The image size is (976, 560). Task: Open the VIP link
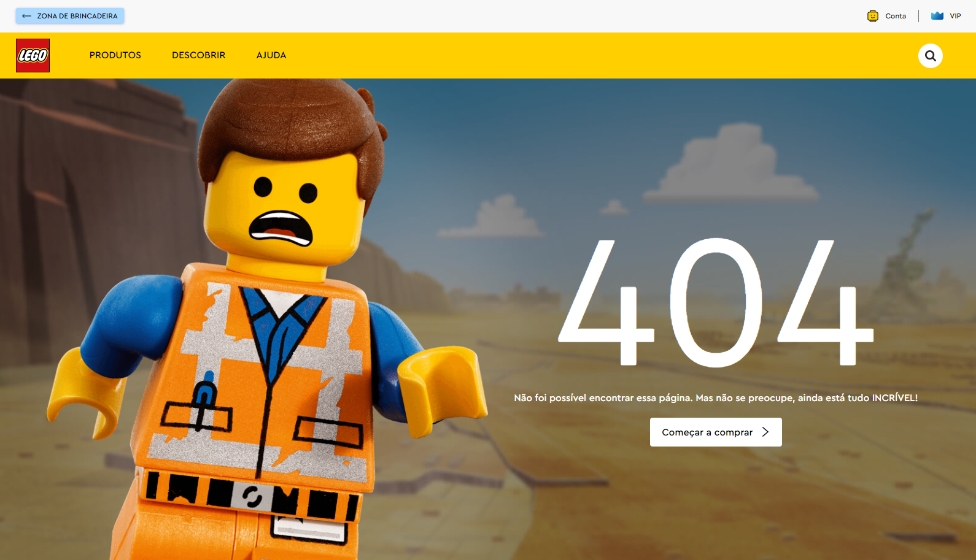946,16
